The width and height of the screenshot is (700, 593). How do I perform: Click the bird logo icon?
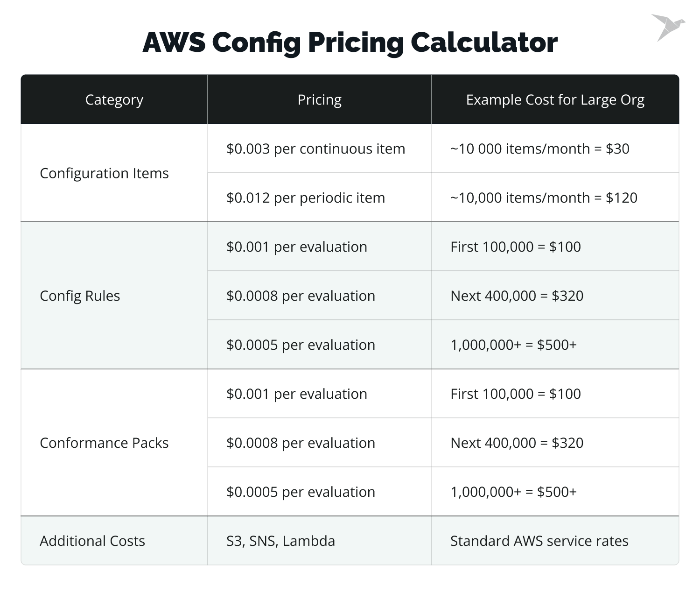point(667,27)
